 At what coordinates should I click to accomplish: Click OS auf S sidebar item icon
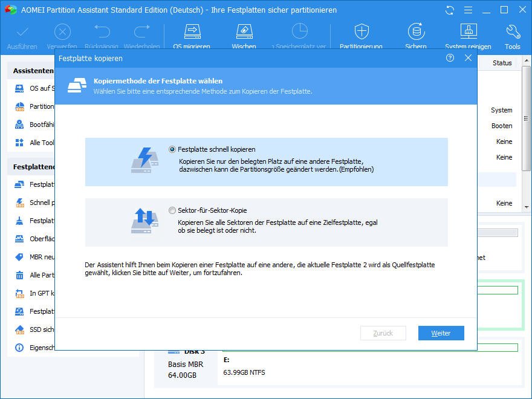(x=19, y=88)
